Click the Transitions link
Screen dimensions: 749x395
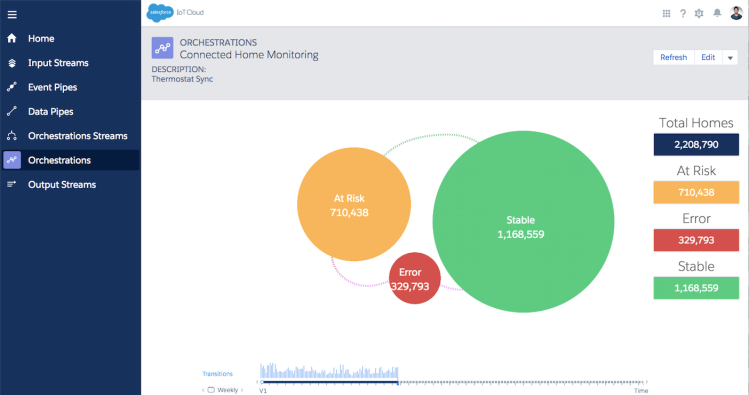point(217,374)
